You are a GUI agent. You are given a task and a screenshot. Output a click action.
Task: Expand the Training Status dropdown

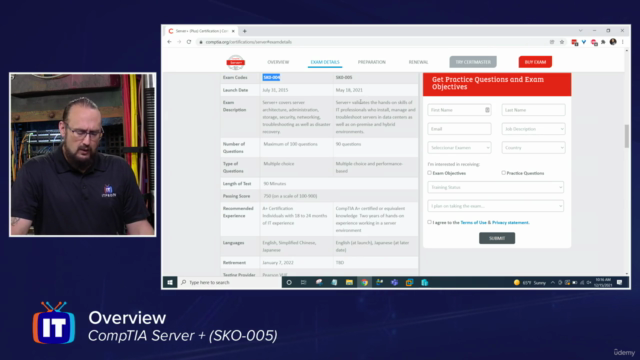pos(496,187)
